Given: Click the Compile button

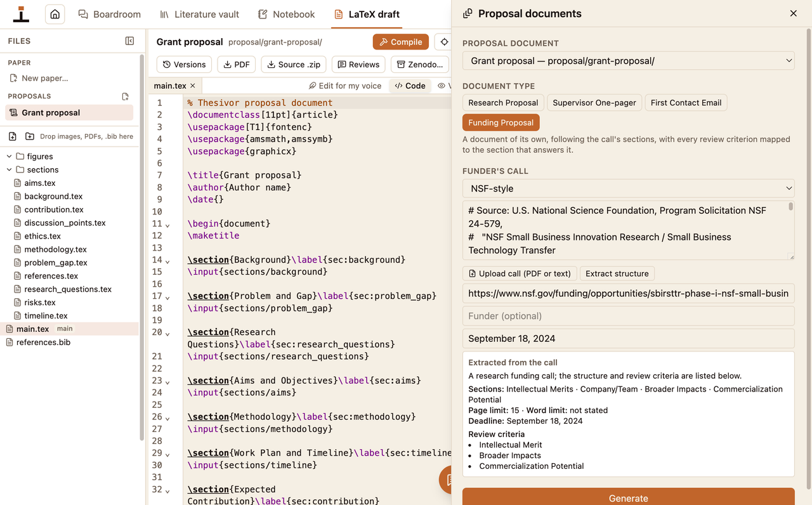Looking at the screenshot, I should coord(401,42).
